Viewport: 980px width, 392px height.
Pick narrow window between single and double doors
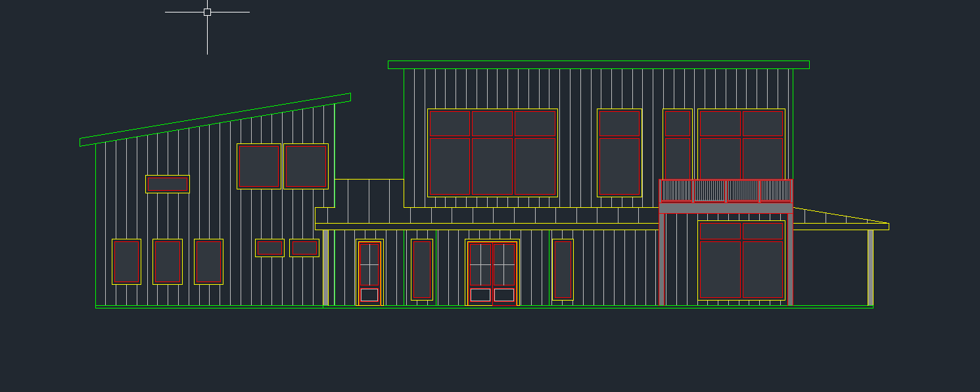click(421, 270)
